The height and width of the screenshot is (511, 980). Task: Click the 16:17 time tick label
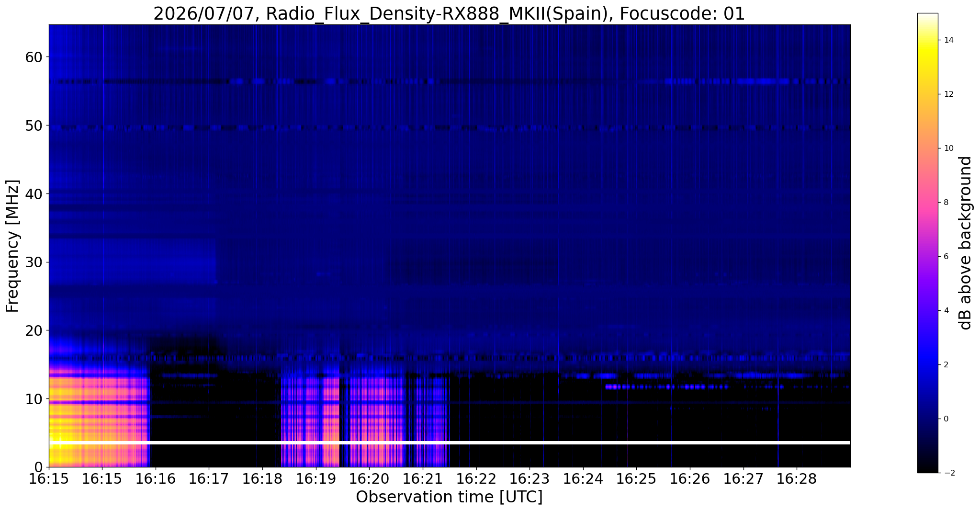pyautogui.click(x=208, y=478)
